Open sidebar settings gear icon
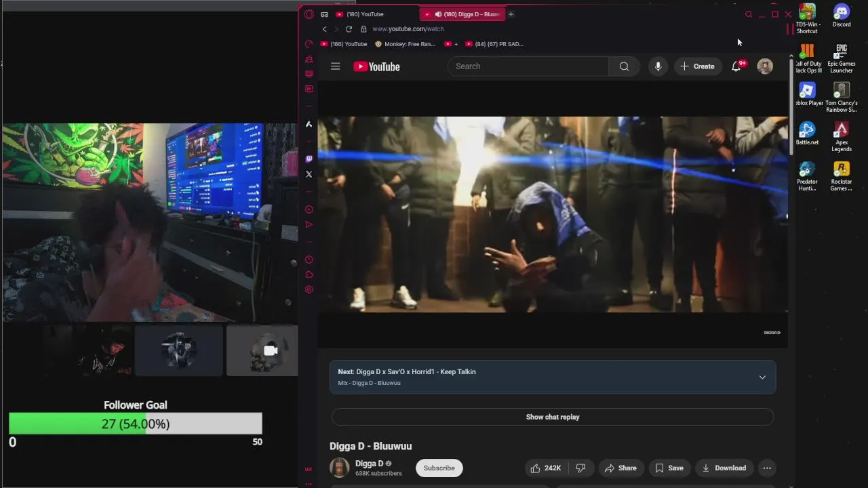This screenshot has height=488, width=868. 309,289
